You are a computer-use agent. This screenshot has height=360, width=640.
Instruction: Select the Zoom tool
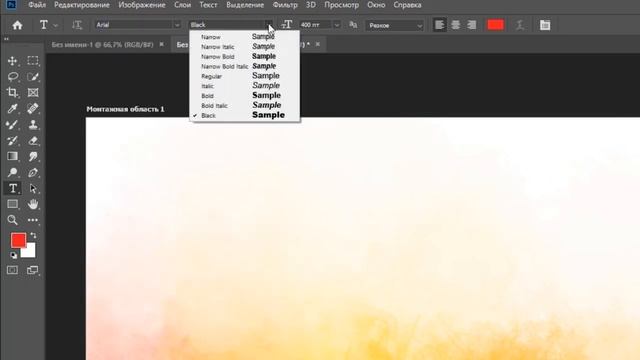point(12,220)
